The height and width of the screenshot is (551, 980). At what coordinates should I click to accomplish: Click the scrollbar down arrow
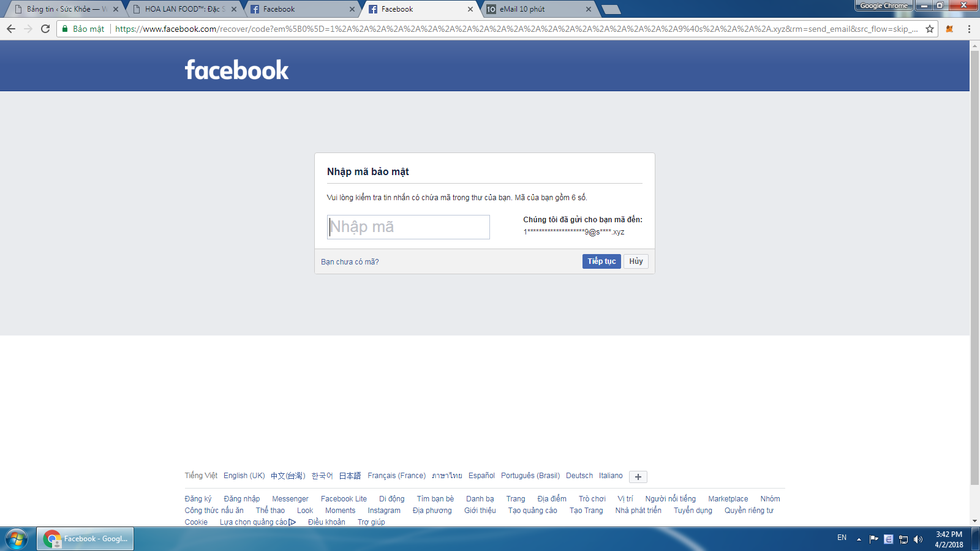[x=974, y=522]
